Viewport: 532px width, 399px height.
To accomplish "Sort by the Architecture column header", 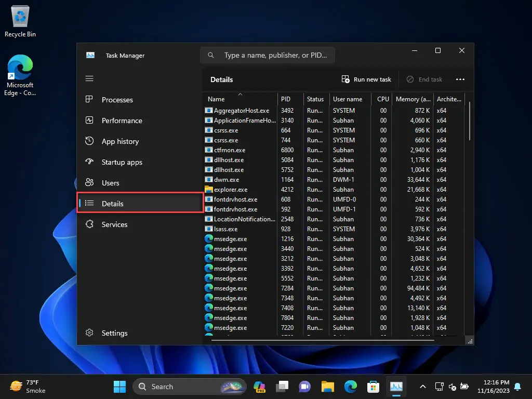I will coord(448,99).
